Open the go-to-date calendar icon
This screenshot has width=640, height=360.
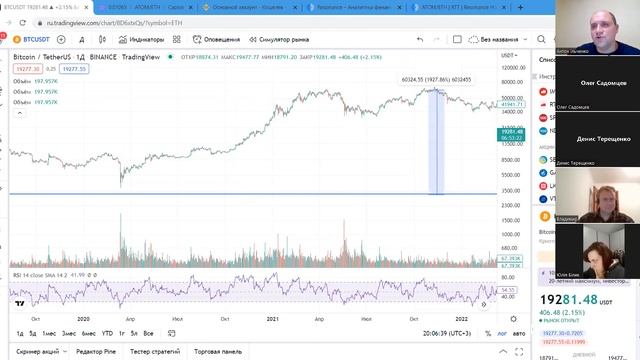[172, 333]
